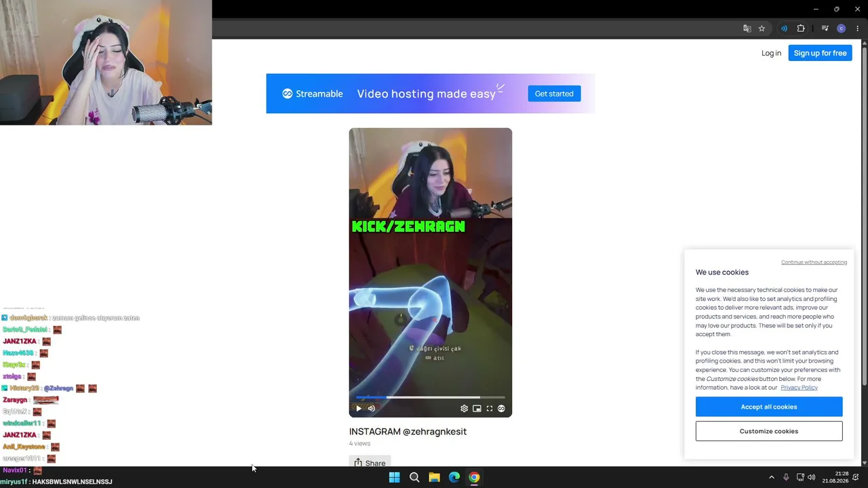The image size is (868, 488).
Task: Open the clock showing 21:28
Action: [835, 477]
